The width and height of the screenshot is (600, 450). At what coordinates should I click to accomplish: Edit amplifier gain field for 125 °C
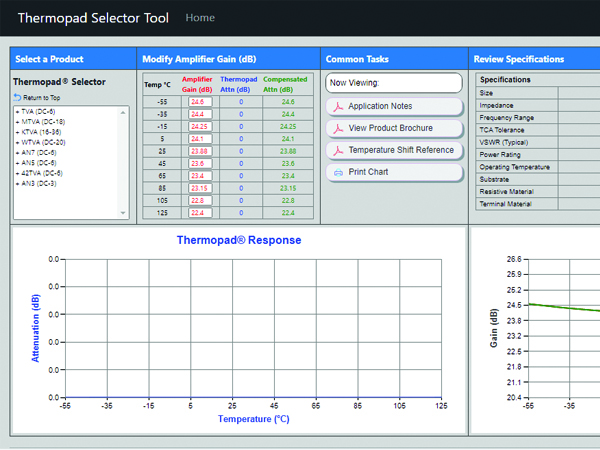pyautogui.click(x=200, y=213)
